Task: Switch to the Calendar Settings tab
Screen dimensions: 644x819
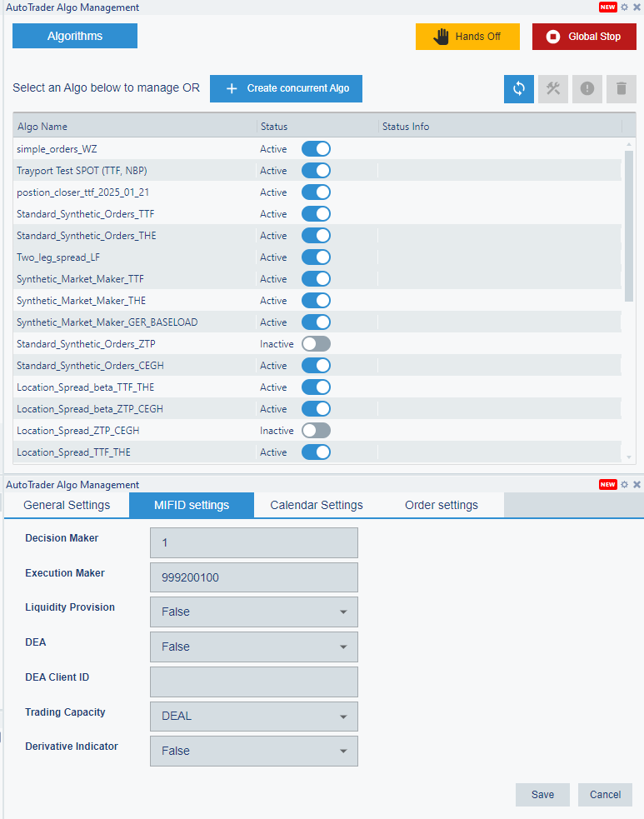Action: (317, 505)
